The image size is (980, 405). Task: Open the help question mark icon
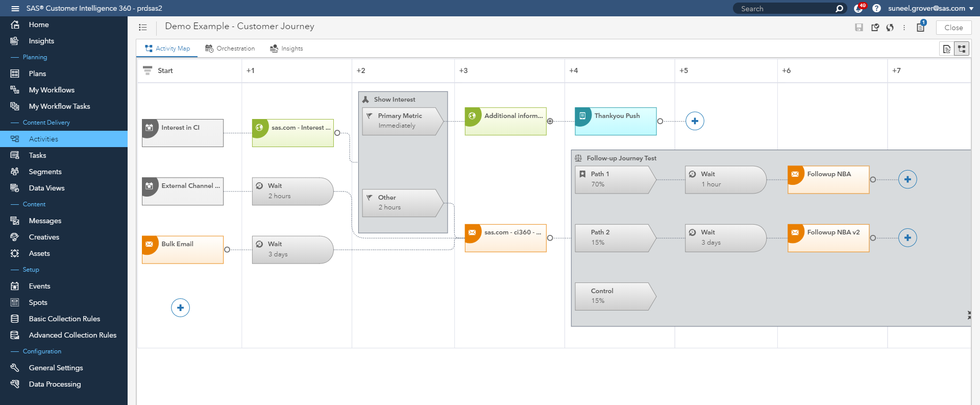pos(876,8)
